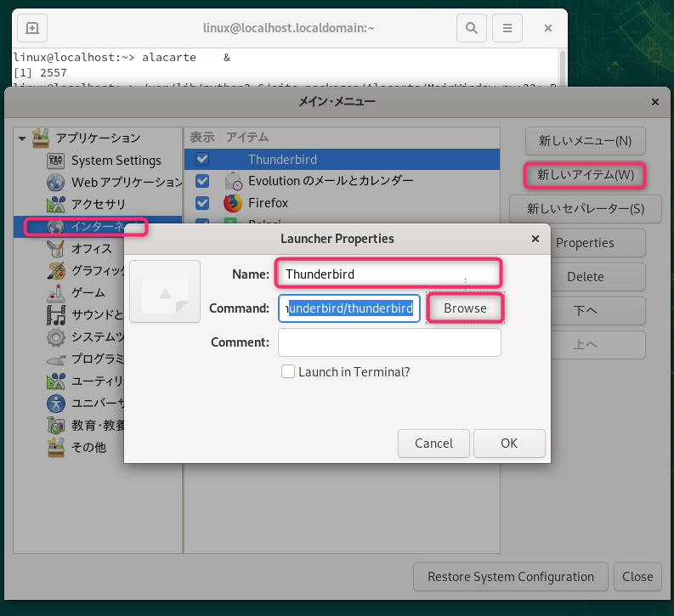
Task: Close the Launcher Properties dialog
Action: point(535,239)
